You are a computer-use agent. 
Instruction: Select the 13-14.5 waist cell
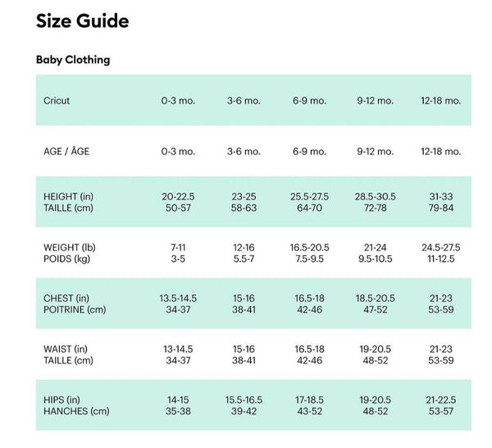(x=178, y=350)
